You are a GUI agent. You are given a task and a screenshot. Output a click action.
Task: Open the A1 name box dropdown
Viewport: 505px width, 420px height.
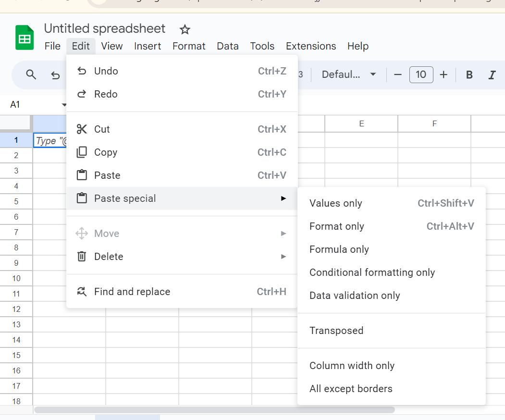[64, 104]
